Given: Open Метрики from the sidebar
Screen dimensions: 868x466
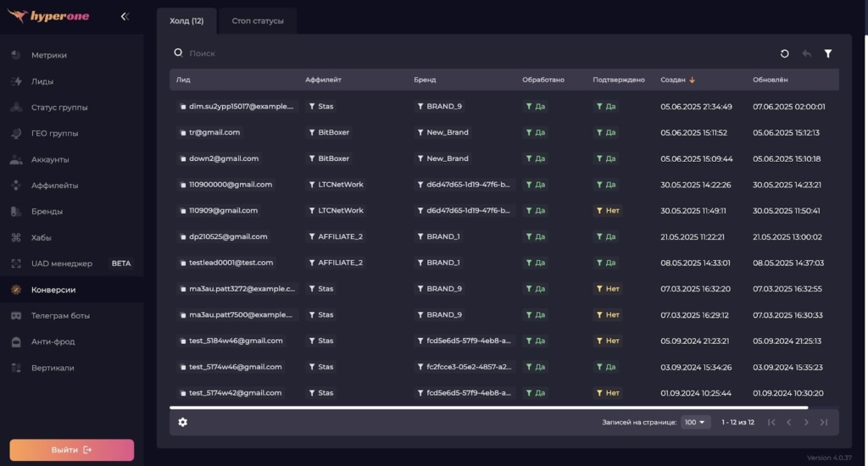Looking at the screenshot, I should pos(48,55).
